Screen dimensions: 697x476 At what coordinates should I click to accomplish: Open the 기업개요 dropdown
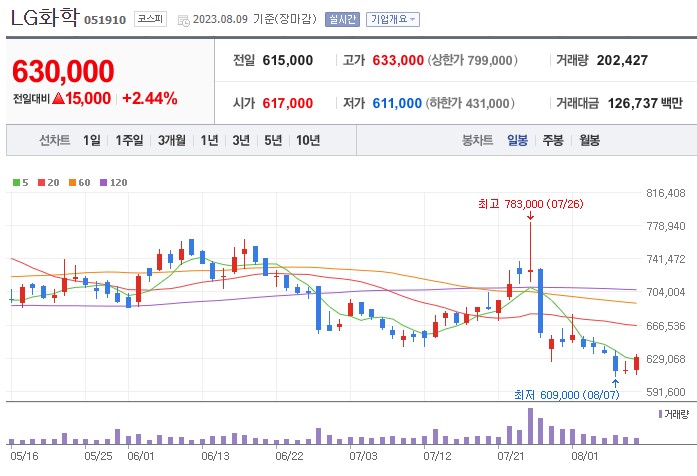[x=393, y=20]
